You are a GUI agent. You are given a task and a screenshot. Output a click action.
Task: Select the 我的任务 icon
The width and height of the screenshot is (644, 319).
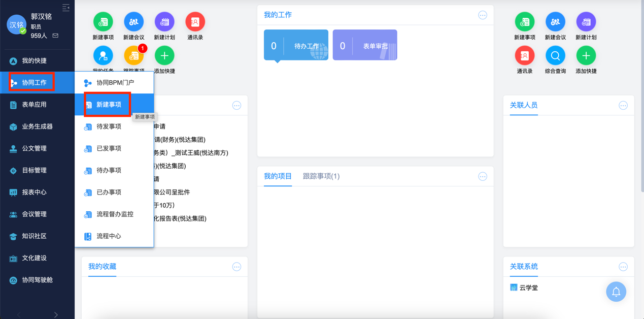[x=104, y=56]
